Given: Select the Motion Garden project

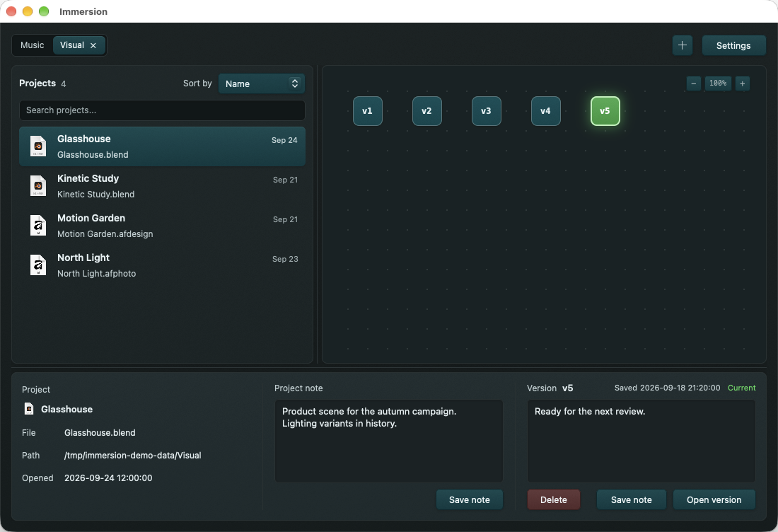Looking at the screenshot, I should click(x=162, y=226).
